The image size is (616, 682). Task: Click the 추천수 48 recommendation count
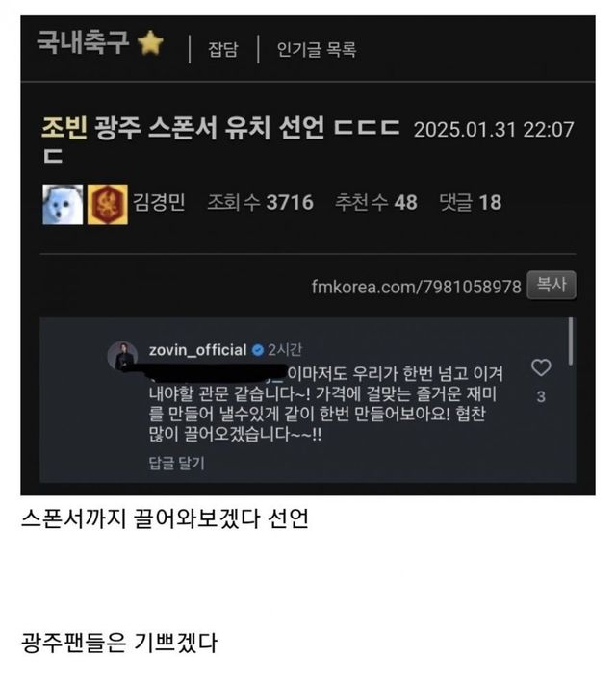tap(376, 202)
